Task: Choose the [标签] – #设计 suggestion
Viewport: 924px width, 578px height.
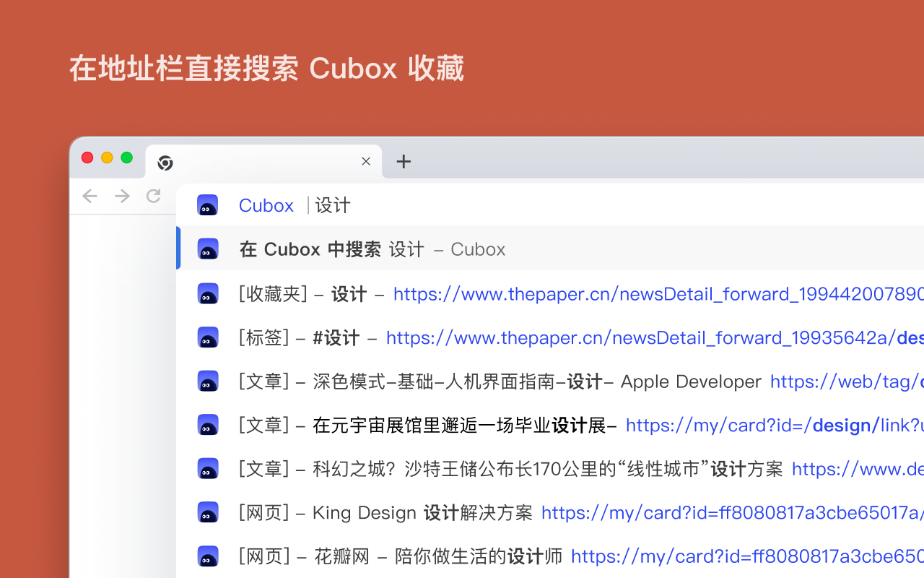Action: pos(550,337)
